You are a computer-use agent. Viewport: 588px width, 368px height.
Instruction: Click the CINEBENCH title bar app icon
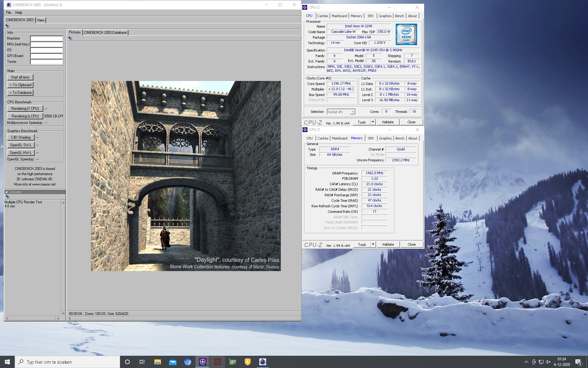(9, 5)
